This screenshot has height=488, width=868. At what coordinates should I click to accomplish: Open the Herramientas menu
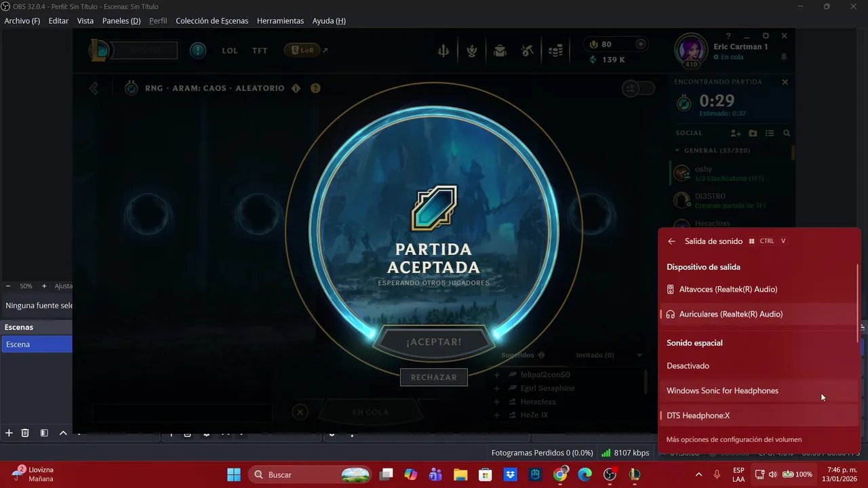(x=280, y=21)
